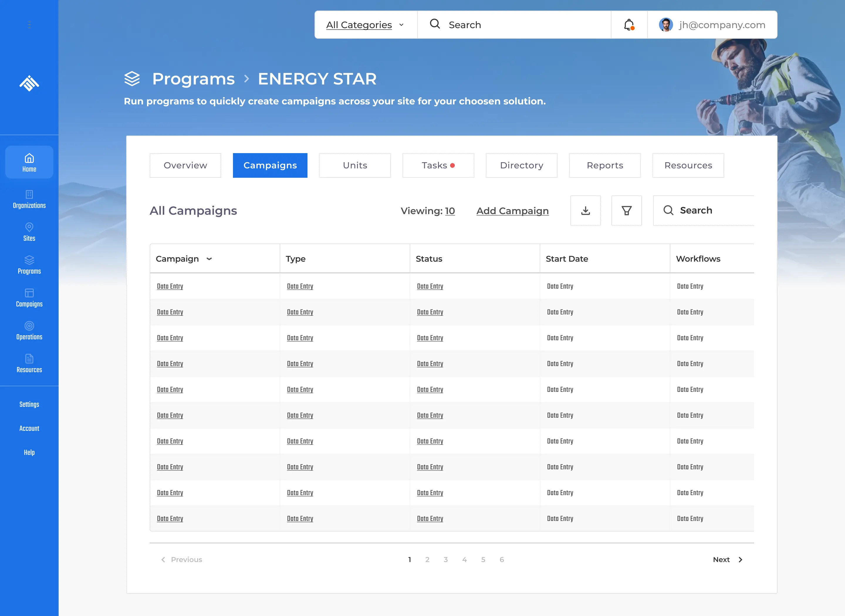
Task: Open the first row Status link
Action: pyautogui.click(x=430, y=286)
